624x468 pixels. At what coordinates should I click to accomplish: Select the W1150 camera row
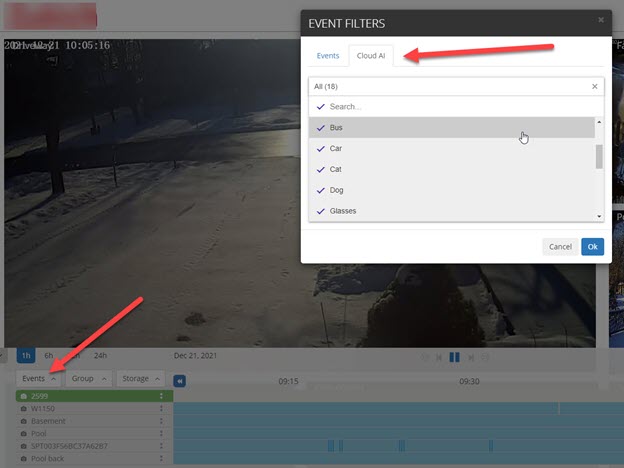point(94,408)
